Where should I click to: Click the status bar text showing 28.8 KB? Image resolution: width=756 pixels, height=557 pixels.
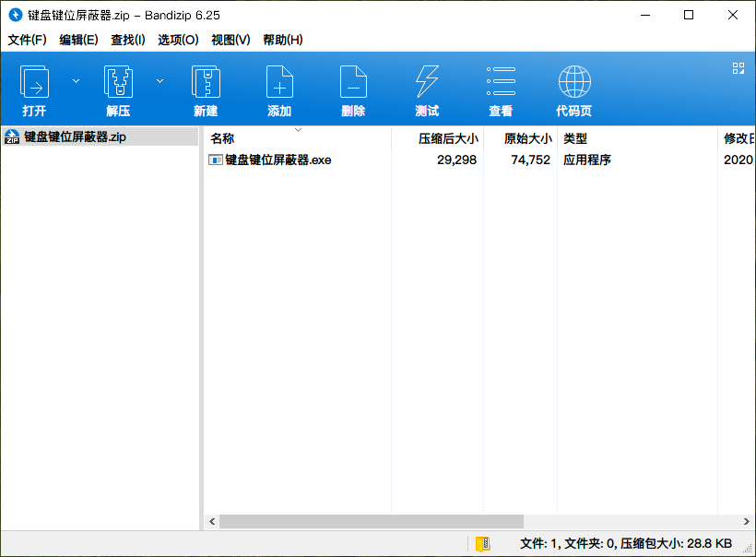(x=626, y=543)
